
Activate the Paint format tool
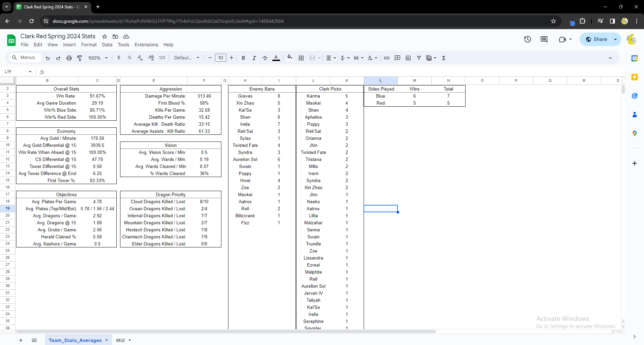80,58
